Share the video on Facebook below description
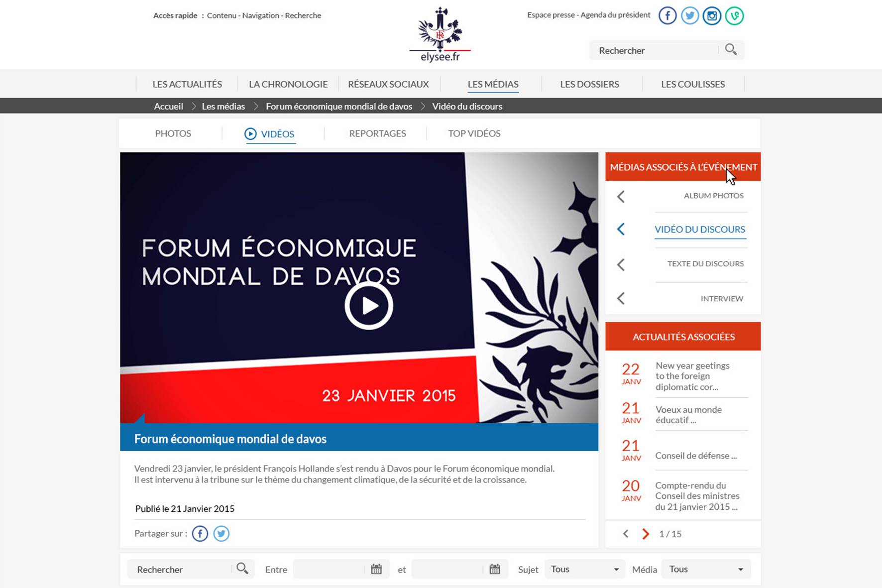 pos(200,534)
